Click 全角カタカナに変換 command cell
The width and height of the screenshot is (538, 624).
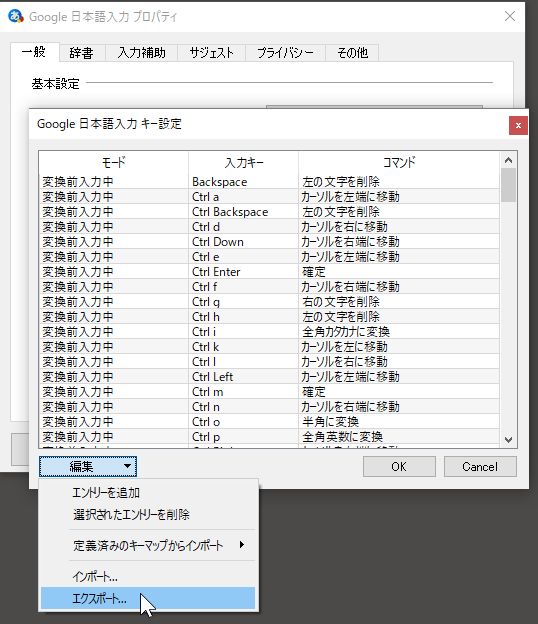(x=399, y=332)
